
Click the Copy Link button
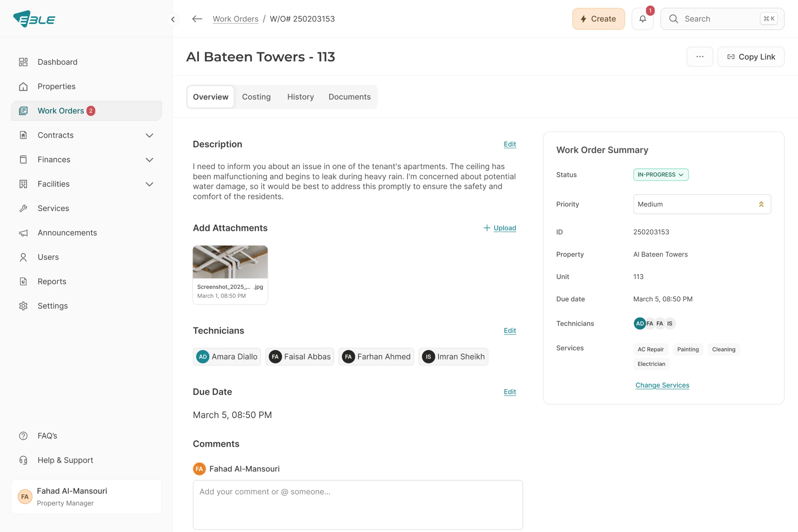coord(751,57)
